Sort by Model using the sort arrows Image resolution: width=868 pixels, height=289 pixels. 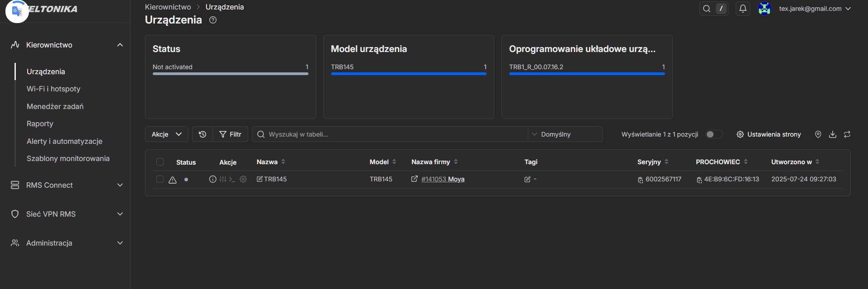pyautogui.click(x=394, y=161)
